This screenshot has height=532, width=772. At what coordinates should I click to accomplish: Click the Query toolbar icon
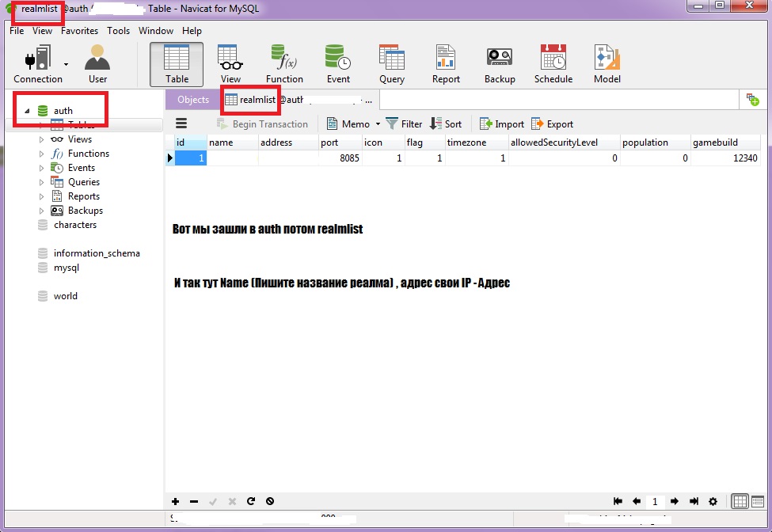click(392, 63)
